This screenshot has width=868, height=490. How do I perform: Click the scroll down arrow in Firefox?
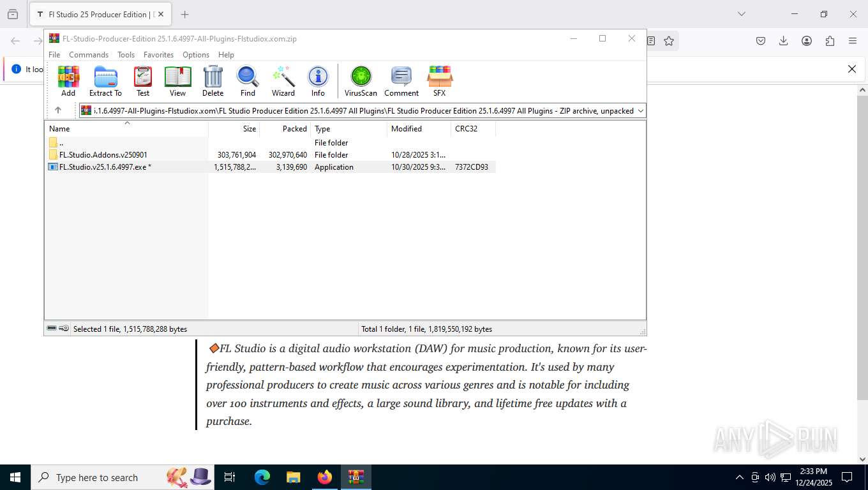pos(862,459)
